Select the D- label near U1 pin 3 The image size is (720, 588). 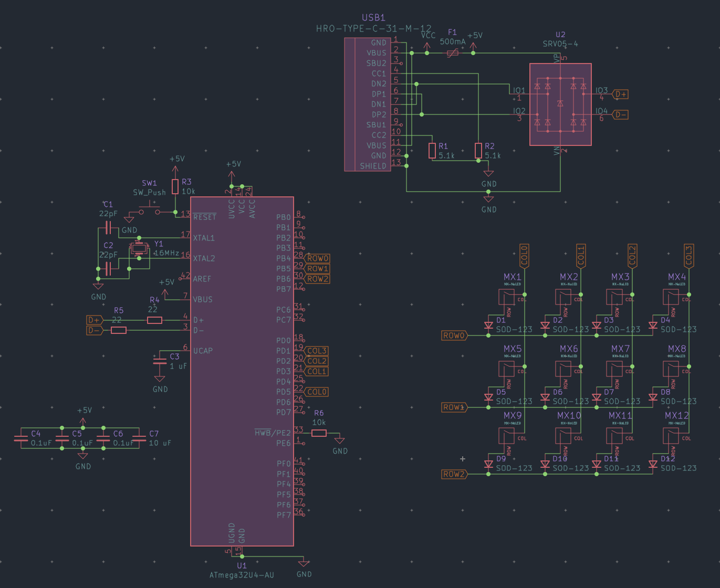pyautogui.click(x=95, y=330)
